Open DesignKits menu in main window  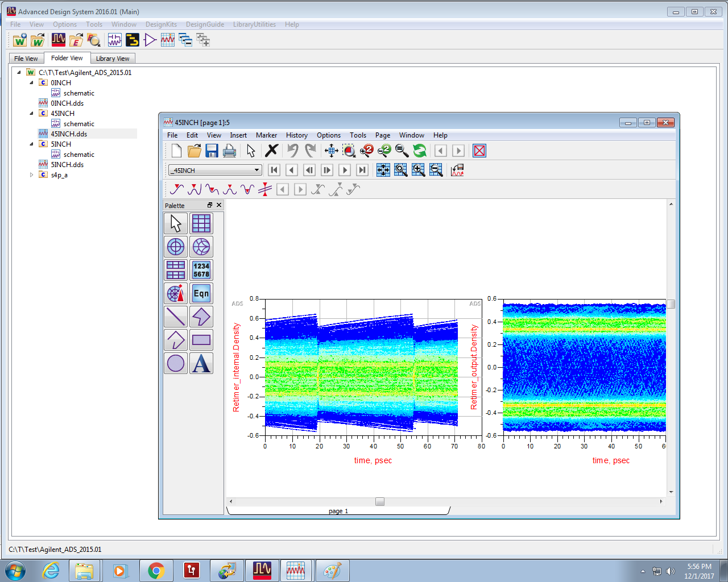tap(161, 24)
